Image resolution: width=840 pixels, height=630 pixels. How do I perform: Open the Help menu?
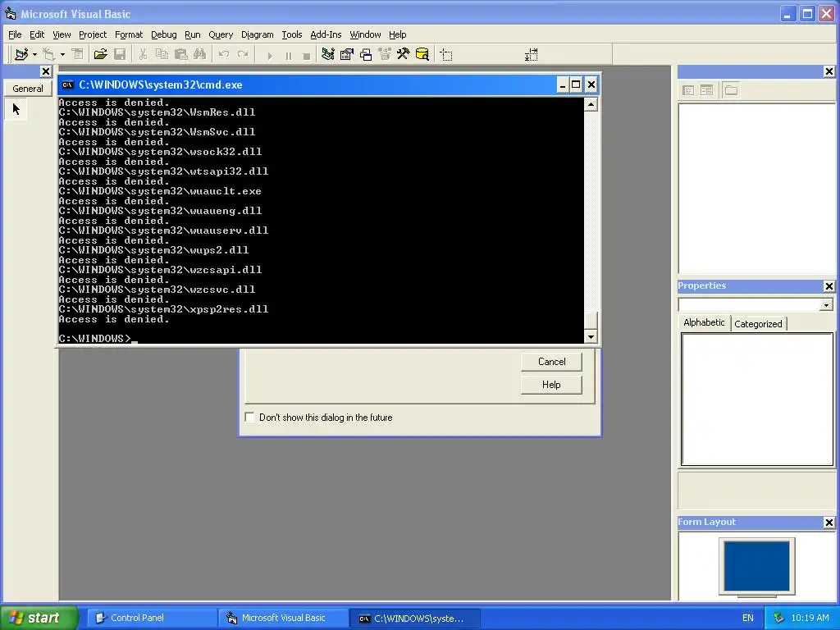point(398,34)
